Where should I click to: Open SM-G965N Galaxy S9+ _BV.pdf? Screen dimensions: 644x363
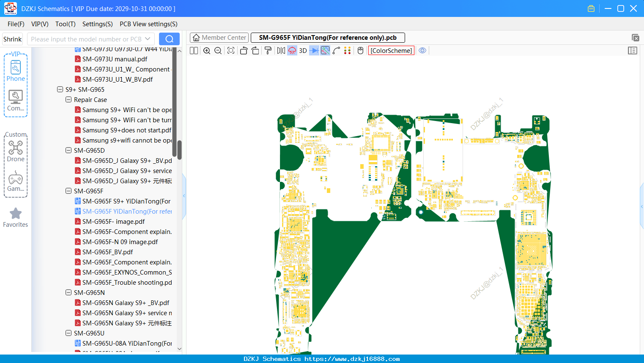(126, 303)
